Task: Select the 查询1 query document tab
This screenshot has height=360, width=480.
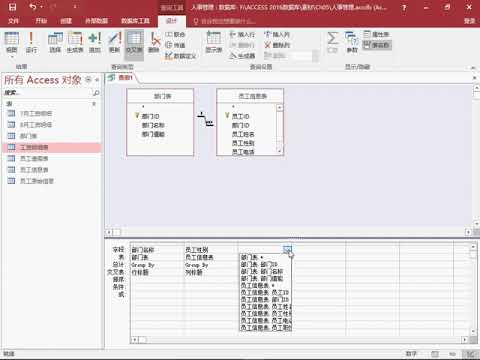Action: (121, 78)
